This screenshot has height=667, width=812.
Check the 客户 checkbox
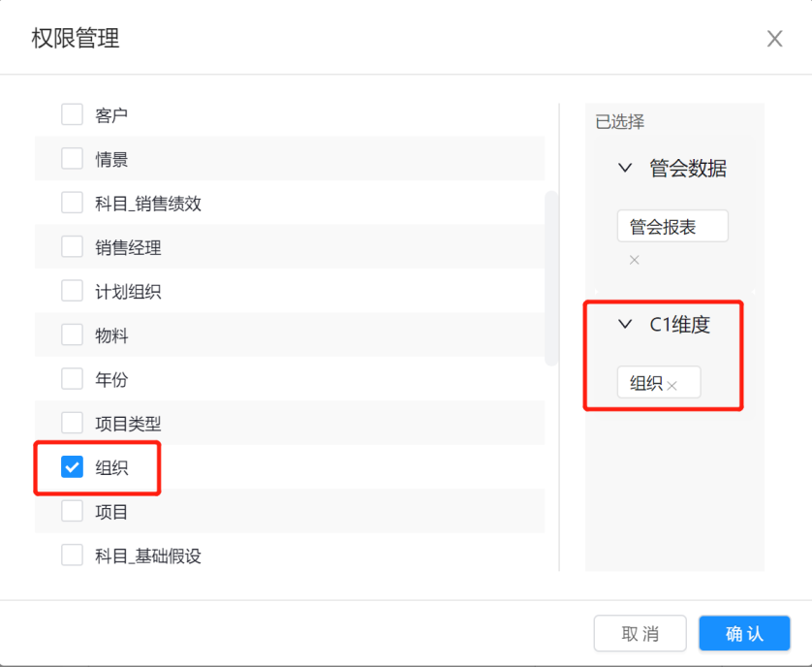(x=72, y=115)
